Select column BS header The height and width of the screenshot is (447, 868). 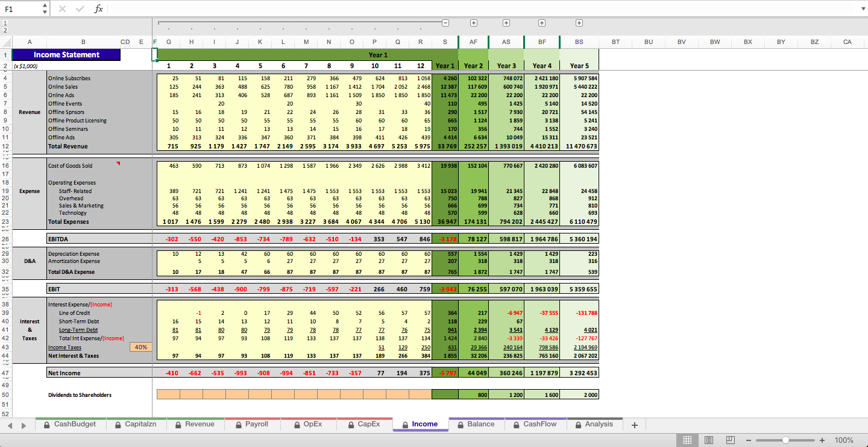point(579,42)
